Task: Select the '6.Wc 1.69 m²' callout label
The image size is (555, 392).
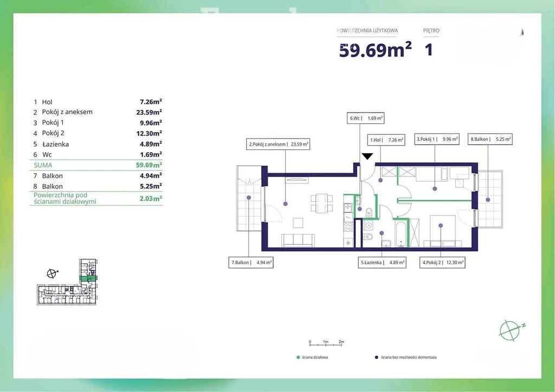Action: click(x=366, y=118)
